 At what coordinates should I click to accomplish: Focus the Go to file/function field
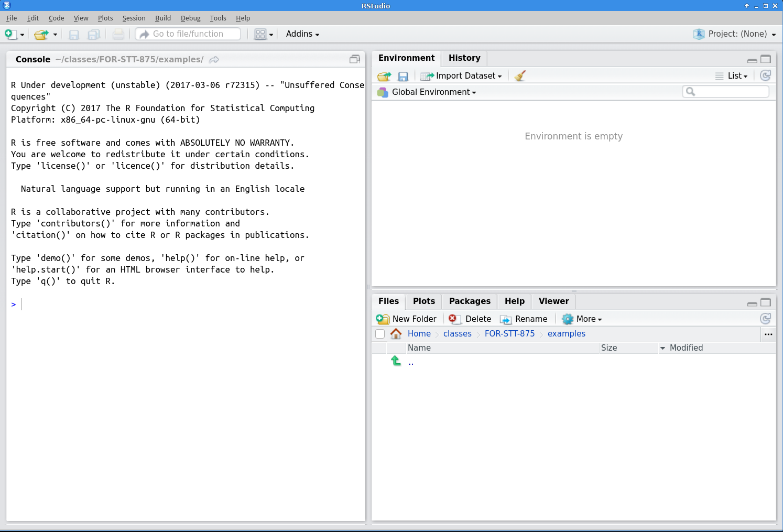coord(188,34)
